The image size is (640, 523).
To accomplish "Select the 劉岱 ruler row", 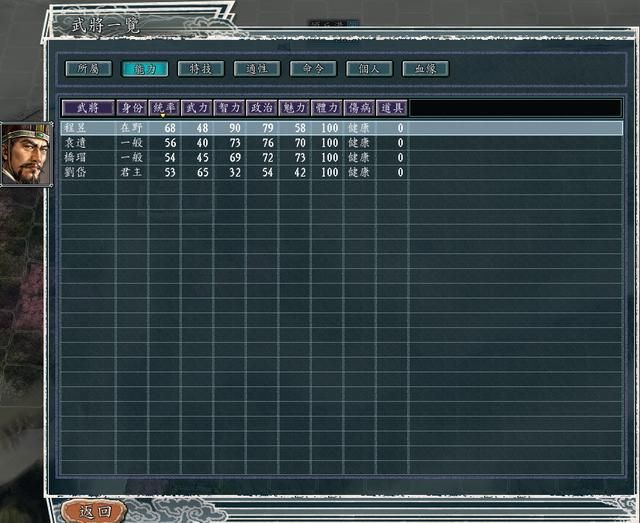I will point(342,172).
